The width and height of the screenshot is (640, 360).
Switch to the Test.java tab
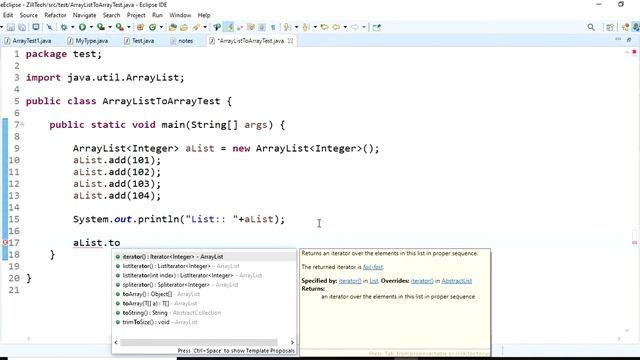[x=139, y=41]
